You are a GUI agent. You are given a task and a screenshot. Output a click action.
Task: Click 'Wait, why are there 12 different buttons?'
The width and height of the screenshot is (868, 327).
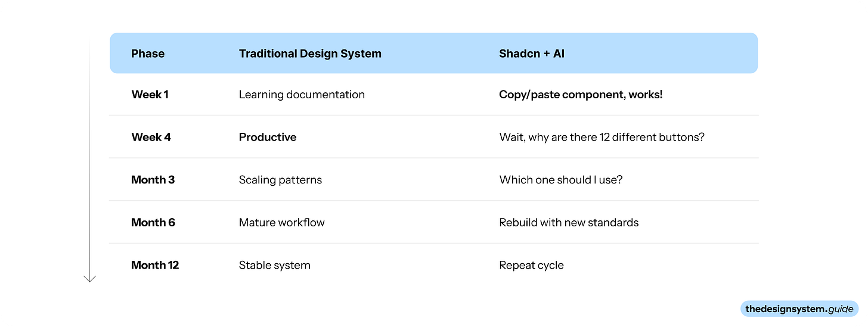[602, 137]
